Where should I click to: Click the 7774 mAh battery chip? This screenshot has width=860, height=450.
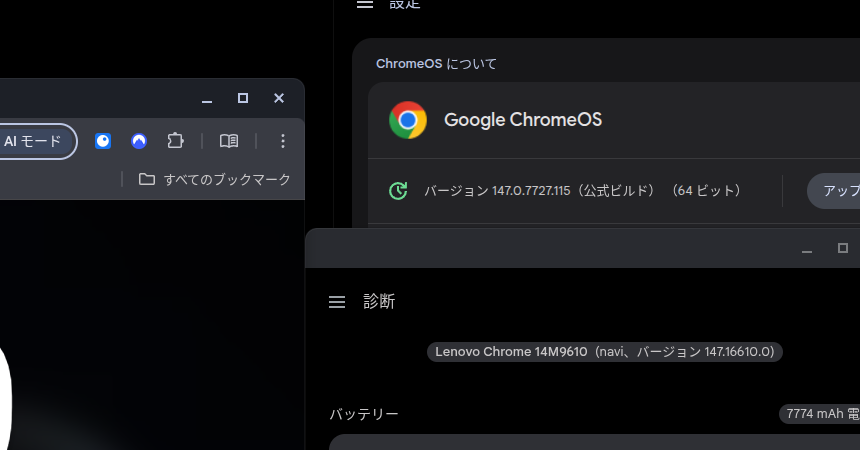tap(819, 414)
